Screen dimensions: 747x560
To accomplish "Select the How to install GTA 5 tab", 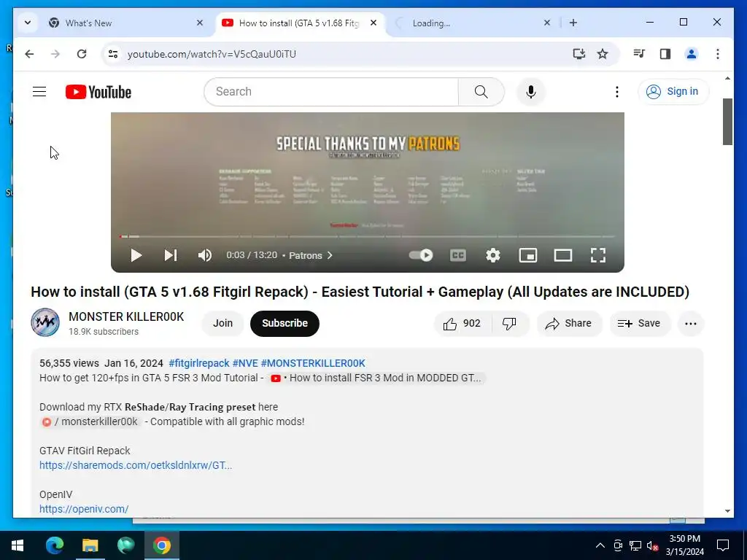I will click(x=298, y=23).
